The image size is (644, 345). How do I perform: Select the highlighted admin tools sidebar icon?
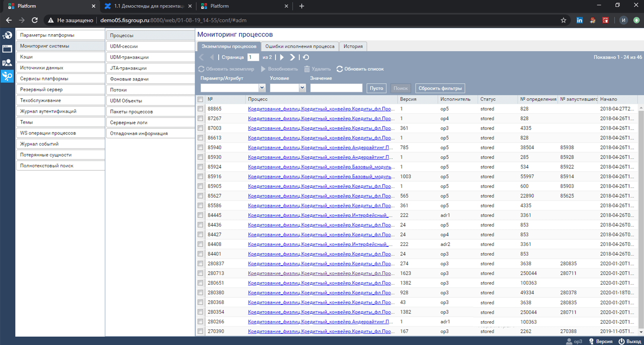point(7,76)
